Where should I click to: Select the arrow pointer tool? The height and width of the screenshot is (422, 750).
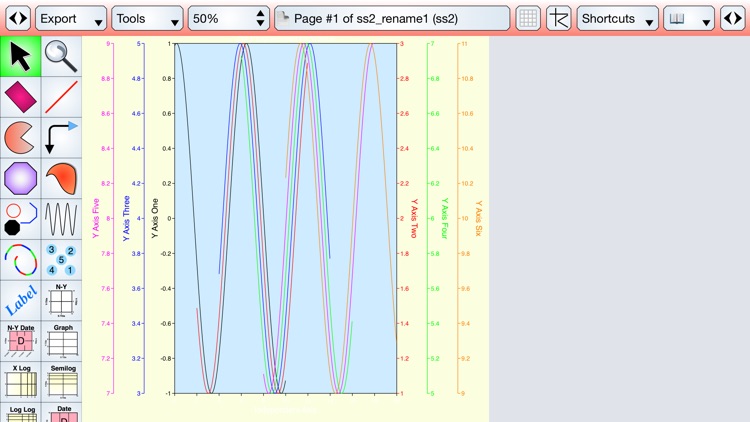click(21, 56)
